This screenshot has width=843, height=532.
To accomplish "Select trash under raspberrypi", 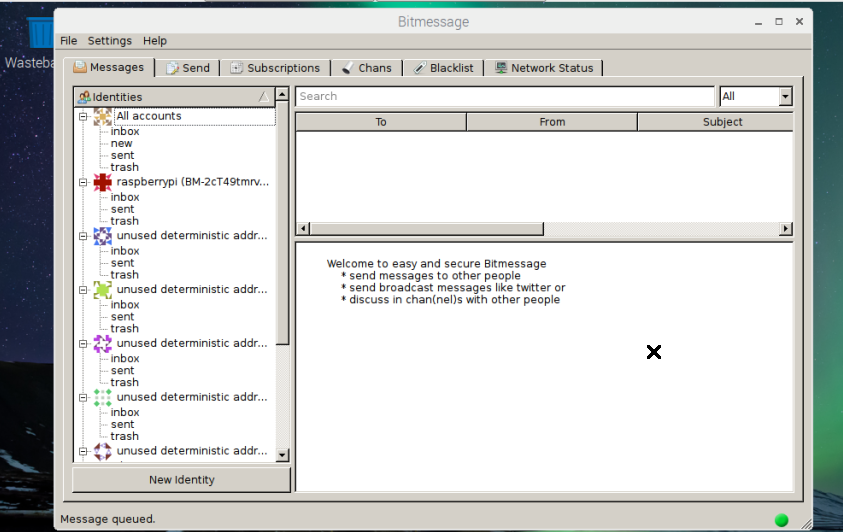I will [125, 221].
